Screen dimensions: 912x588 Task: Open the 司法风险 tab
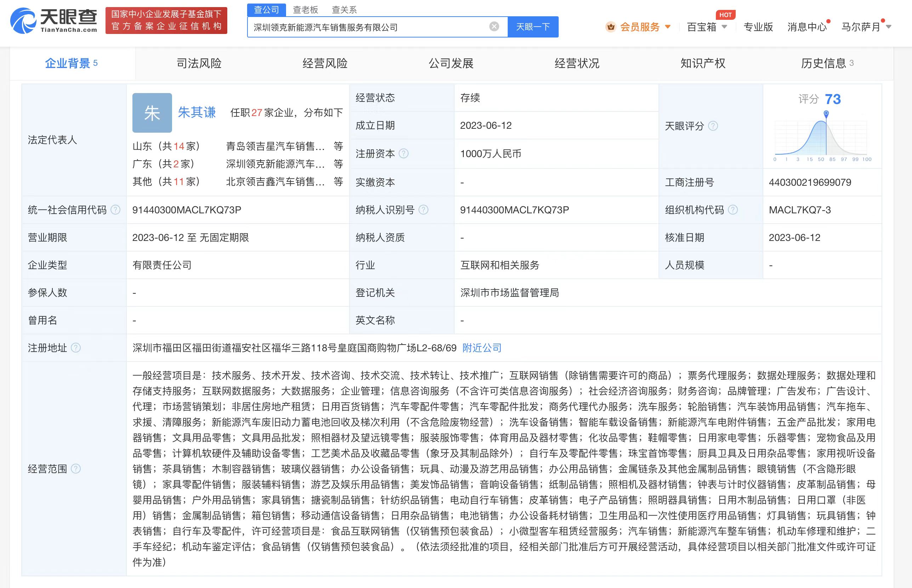coord(199,63)
